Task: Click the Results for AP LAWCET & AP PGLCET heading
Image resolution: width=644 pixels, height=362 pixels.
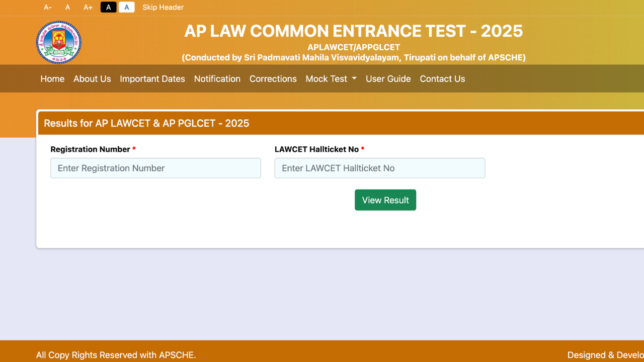Action: coord(146,123)
